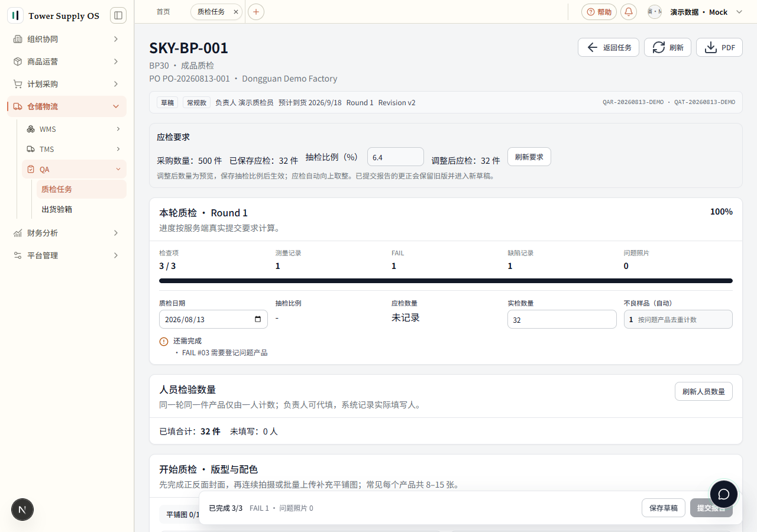This screenshot has height=532, width=757.
Task: Collapse the QA submenu chevron
Action: (118, 169)
